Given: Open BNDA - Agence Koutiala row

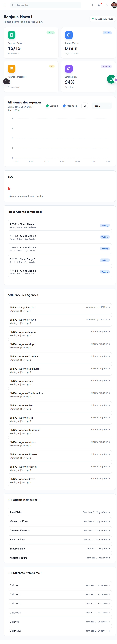Looking at the screenshot, I should [x=60, y=358].
